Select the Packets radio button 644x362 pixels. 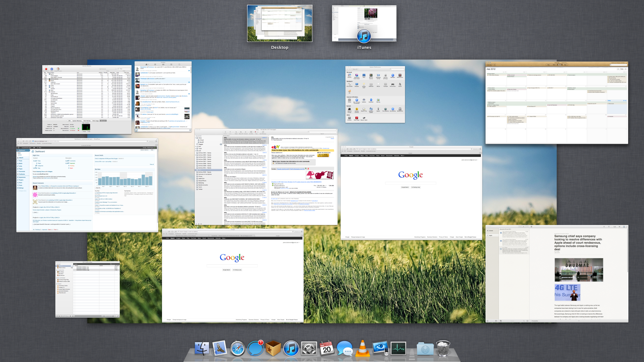(82, 131)
